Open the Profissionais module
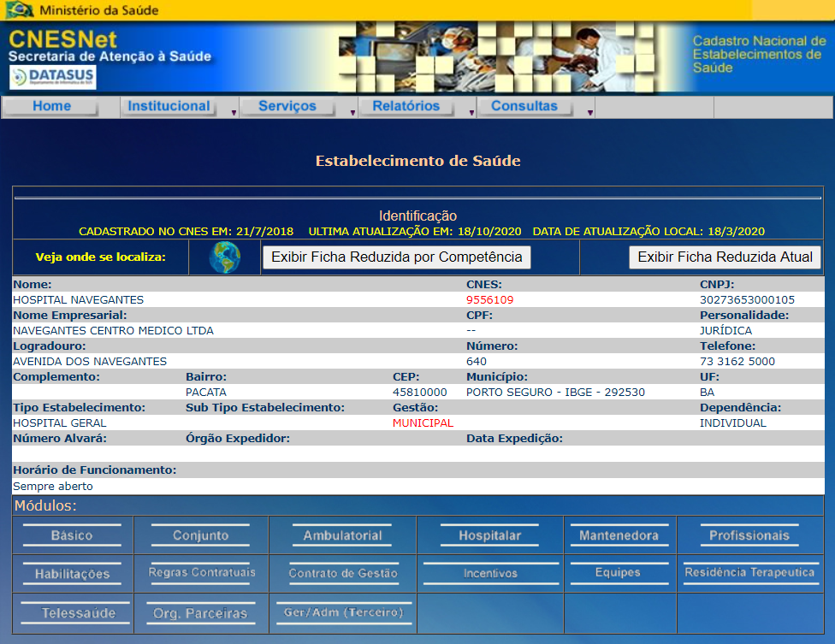835x644 pixels. click(749, 535)
